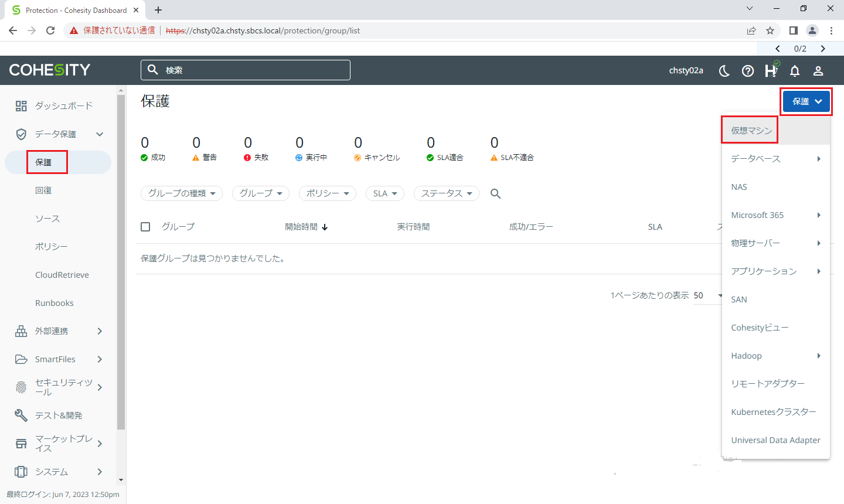Open the ポリシー filter dropdown

click(x=328, y=193)
